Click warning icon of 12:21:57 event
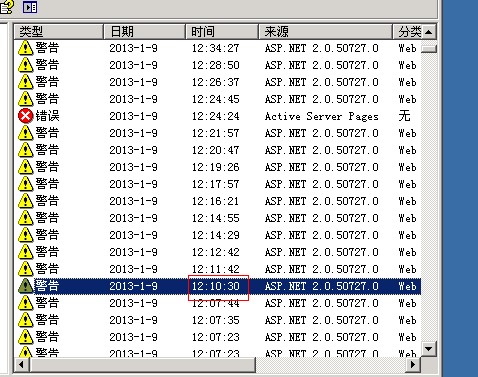This screenshot has height=377, width=478. pos(25,133)
